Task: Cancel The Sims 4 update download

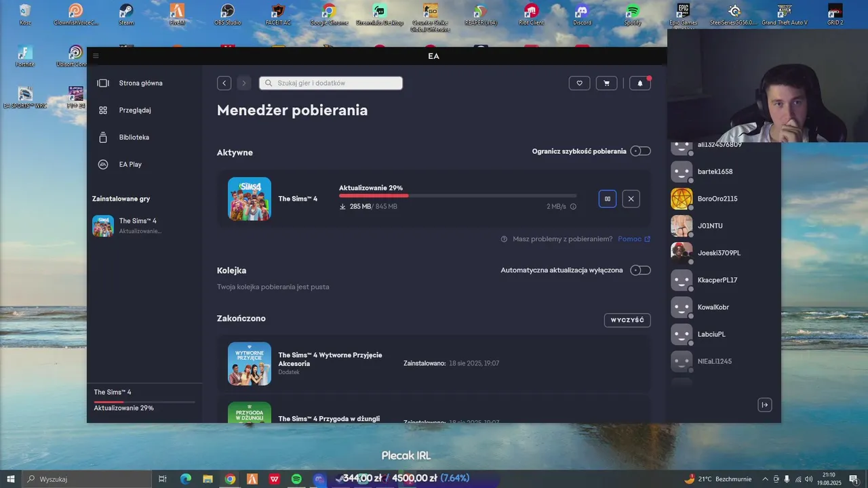Action: pyautogui.click(x=631, y=199)
